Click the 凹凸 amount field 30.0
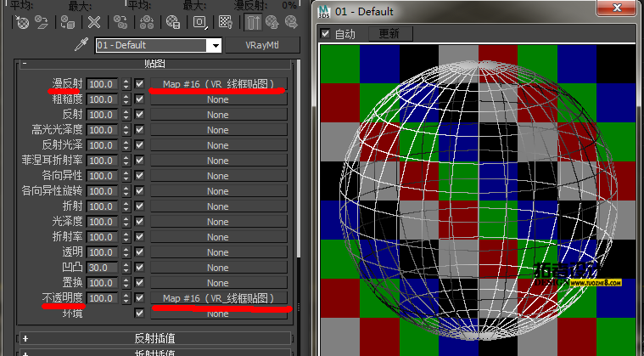Screen dimensions: 644x356 coord(104,267)
